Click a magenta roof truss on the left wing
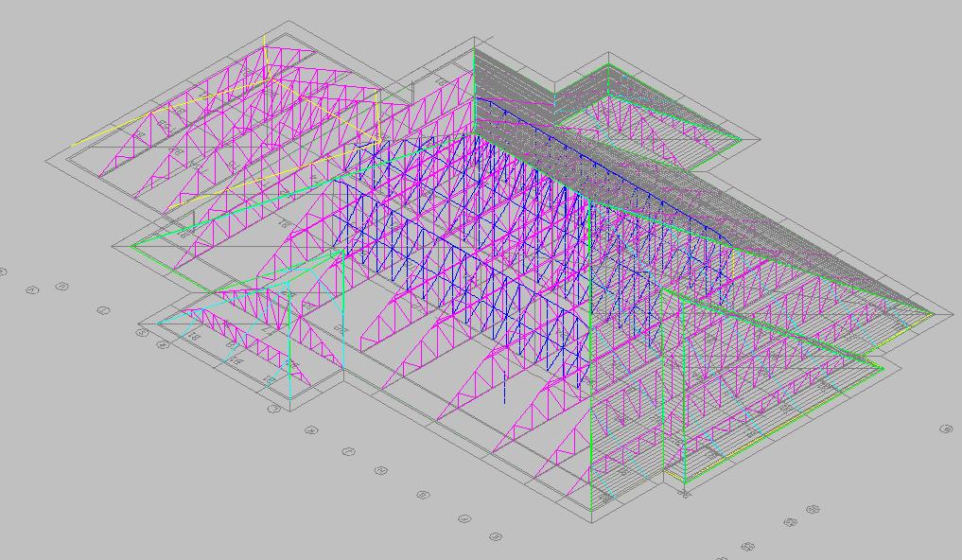Screen dimensions: 962x560 [236, 142]
